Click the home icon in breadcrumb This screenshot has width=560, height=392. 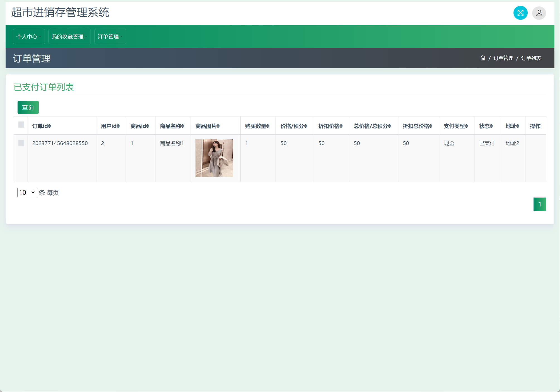tap(483, 58)
